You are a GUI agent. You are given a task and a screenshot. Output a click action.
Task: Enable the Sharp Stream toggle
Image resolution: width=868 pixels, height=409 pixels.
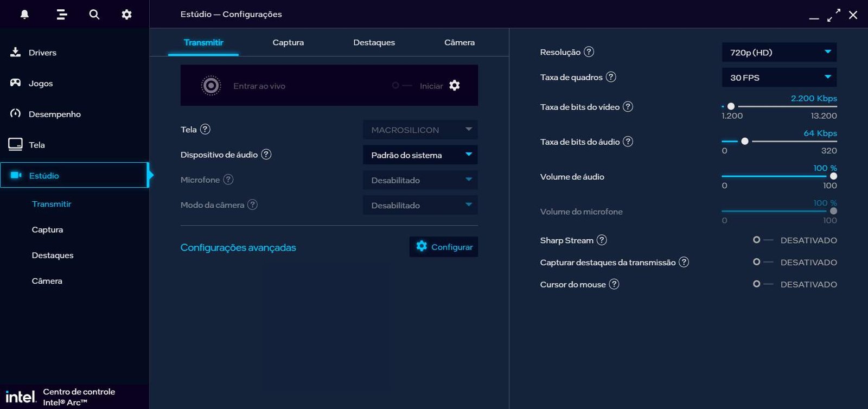(762, 240)
